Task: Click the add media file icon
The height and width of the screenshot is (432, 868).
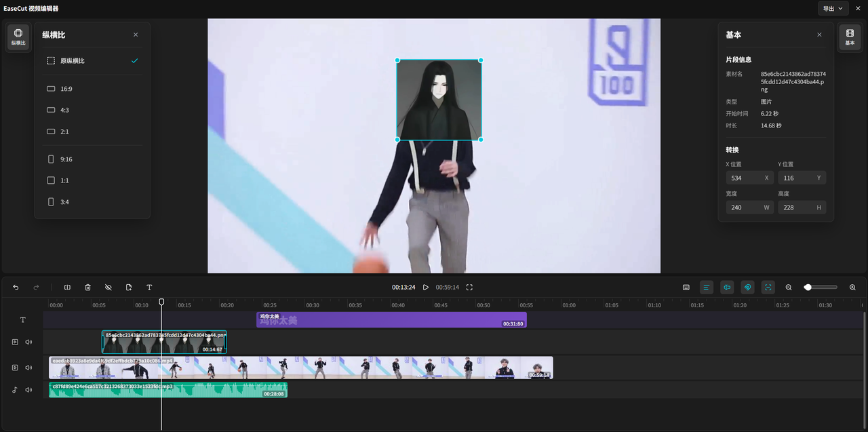Action: [129, 288]
